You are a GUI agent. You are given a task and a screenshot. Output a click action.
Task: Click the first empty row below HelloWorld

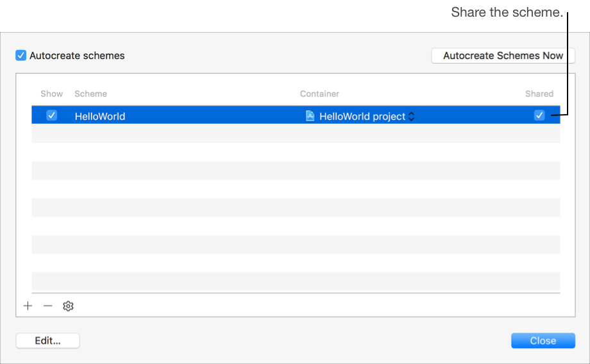tap(295, 134)
